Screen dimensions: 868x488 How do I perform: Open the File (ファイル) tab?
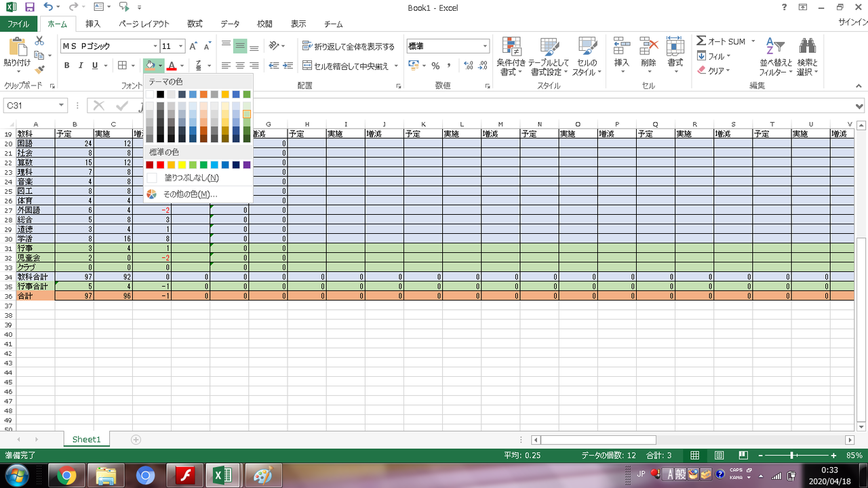pos(18,24)
